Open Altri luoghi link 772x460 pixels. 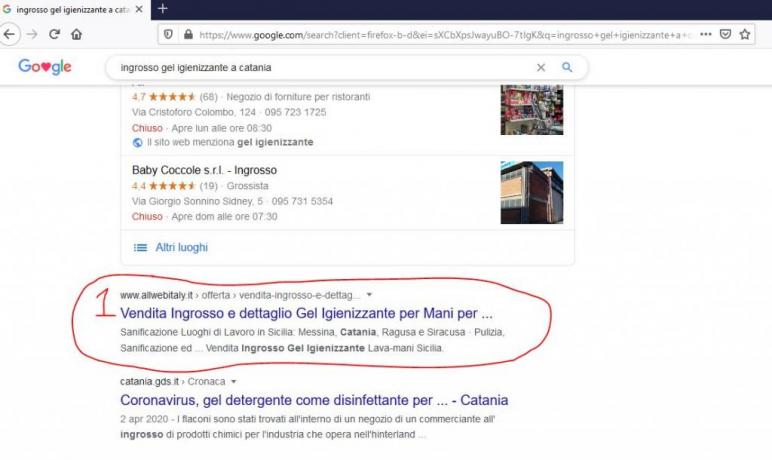(182, 247)
